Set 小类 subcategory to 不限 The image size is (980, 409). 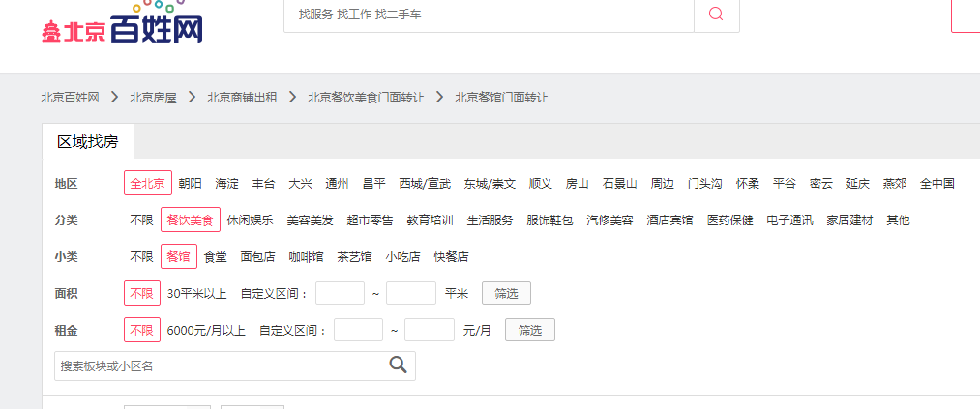(142, 256)
